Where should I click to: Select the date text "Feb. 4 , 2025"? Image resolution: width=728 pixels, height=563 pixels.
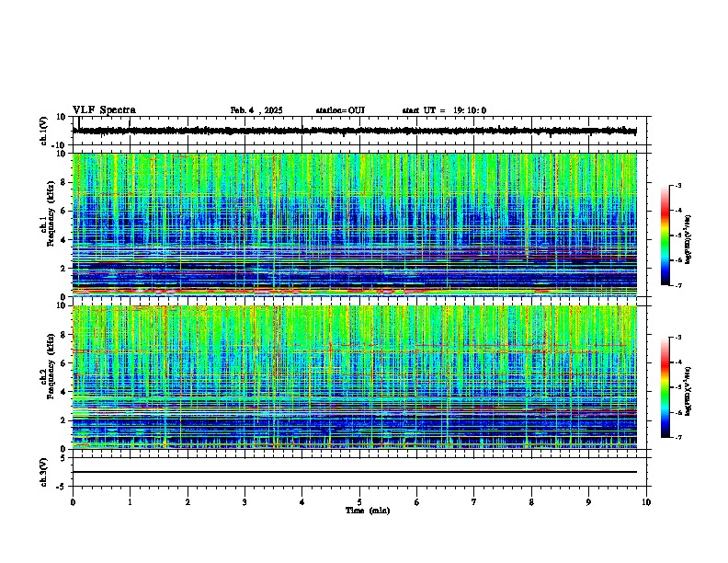256,110
